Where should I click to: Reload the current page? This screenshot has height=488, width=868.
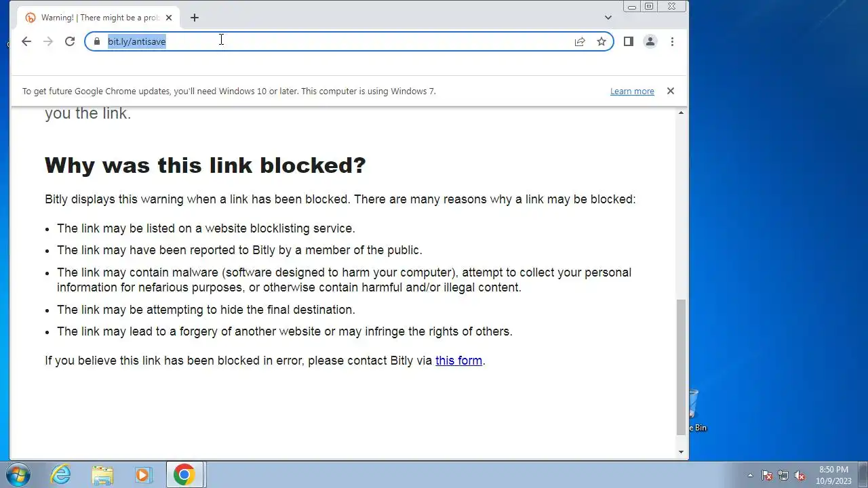pyautogui.click(x=69, y=41)
